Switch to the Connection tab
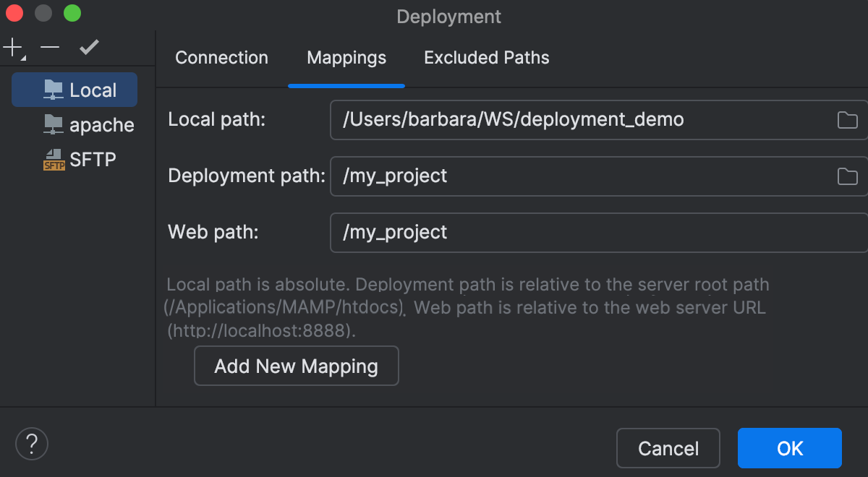This screenshot has height=477, width=868. (x=221, y=58)
